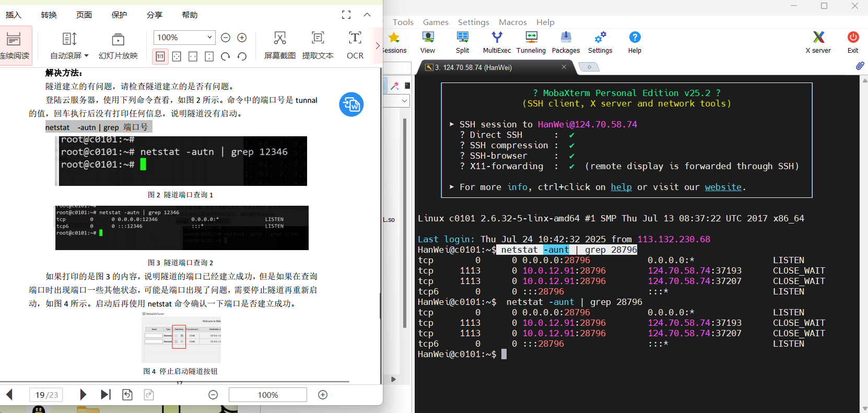Click bottom bar zoom out minus icon
Image resolution: width=868 pixels, height=413 pixels.
(x=213, y=395)
